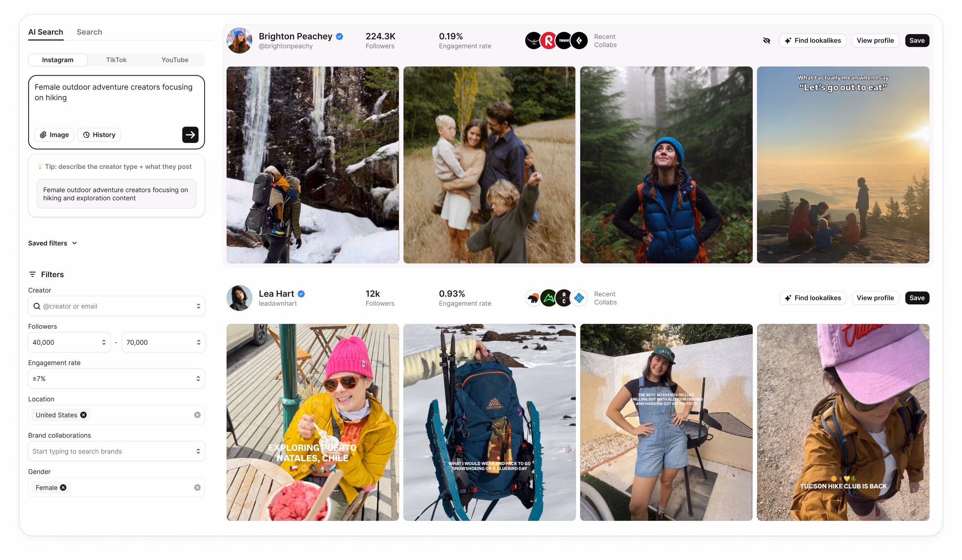
Task: Remove the Female gender tag
Action: coord(63,488)
